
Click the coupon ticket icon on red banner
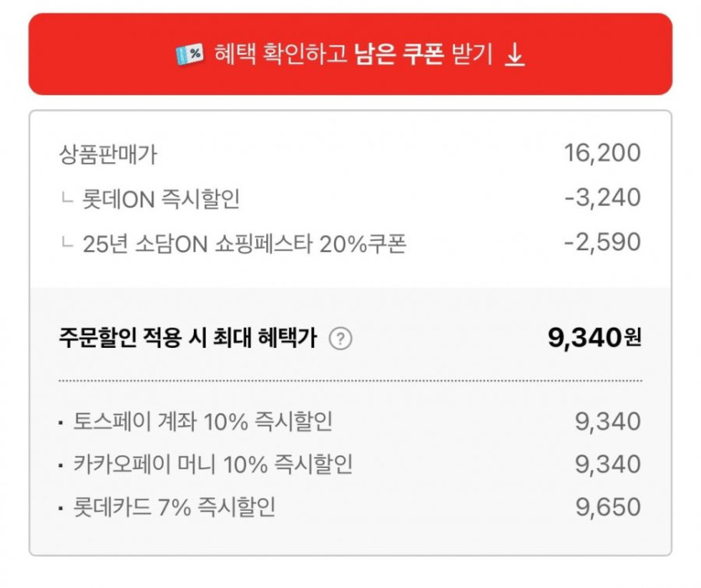point(189,55)
